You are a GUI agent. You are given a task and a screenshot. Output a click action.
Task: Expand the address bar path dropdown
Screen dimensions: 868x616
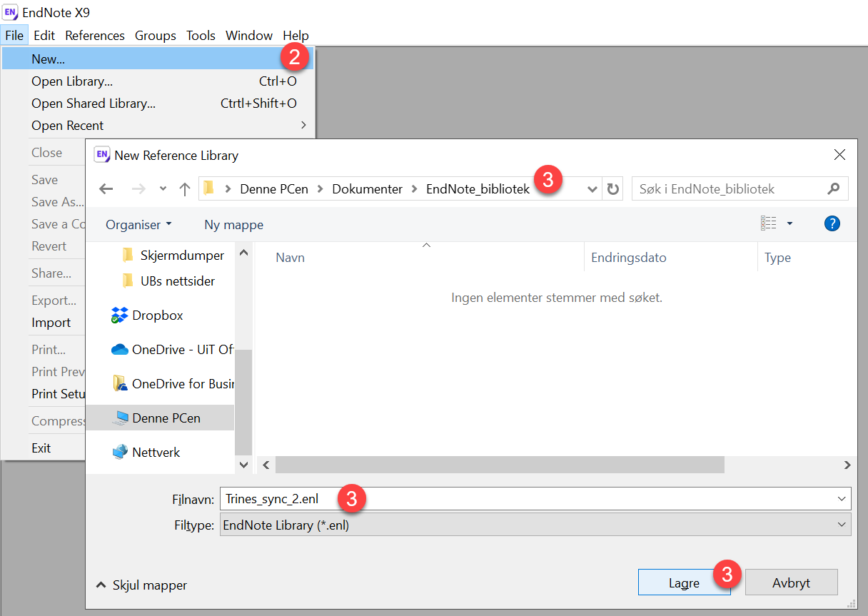592,189
